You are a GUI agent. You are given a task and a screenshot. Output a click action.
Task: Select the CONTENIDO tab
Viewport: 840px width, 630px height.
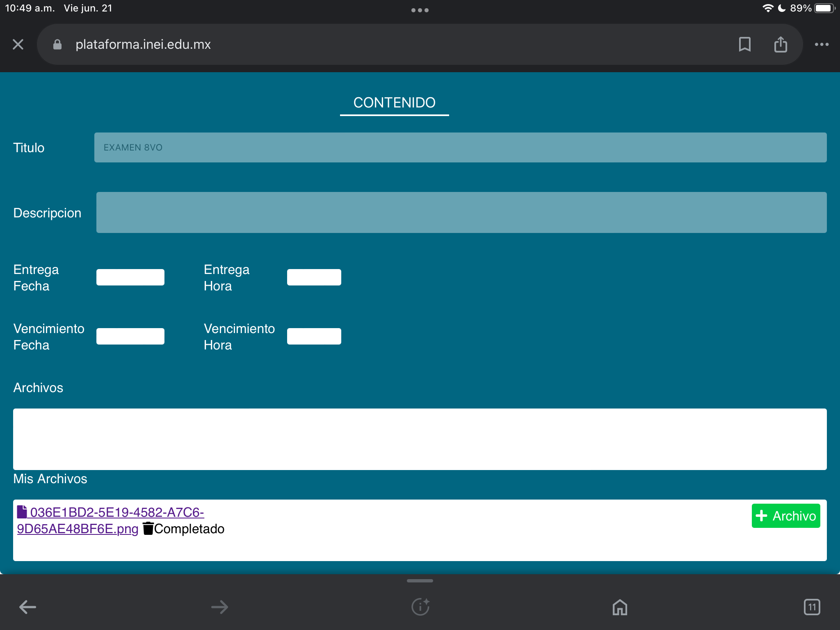pos(394,103)
